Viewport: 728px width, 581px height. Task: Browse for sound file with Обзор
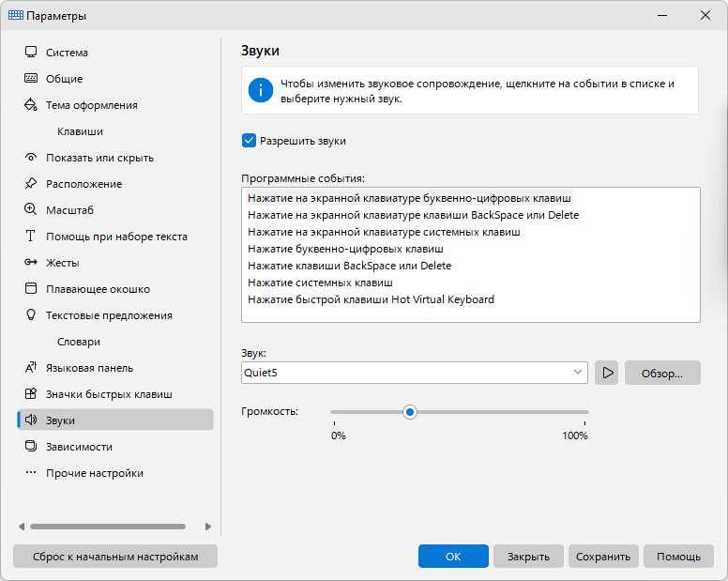[662, 373]
